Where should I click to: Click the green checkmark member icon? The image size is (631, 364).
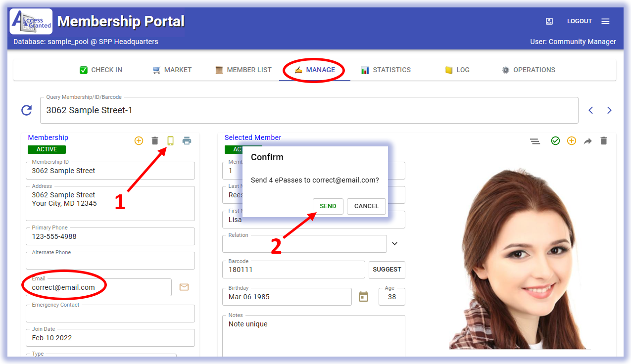click(x=555, y=141)
